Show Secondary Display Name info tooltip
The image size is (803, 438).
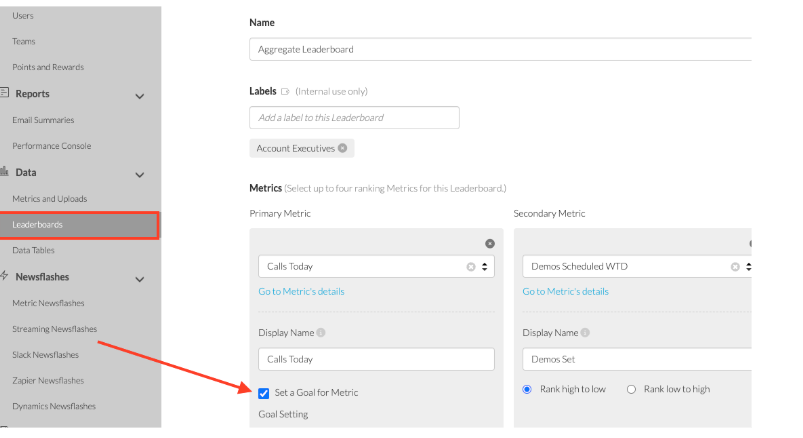[585, 332]
